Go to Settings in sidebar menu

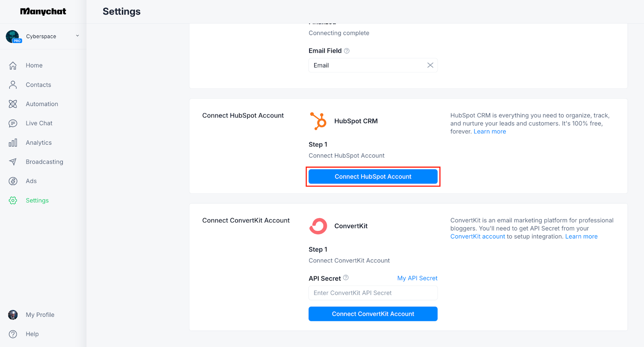click(37, 201)
